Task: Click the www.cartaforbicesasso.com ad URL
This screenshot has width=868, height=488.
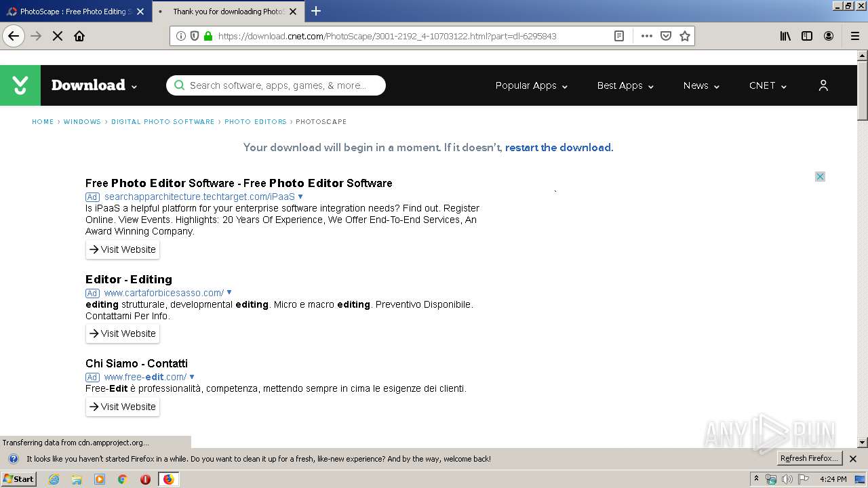Action: (x=164, y=293)
